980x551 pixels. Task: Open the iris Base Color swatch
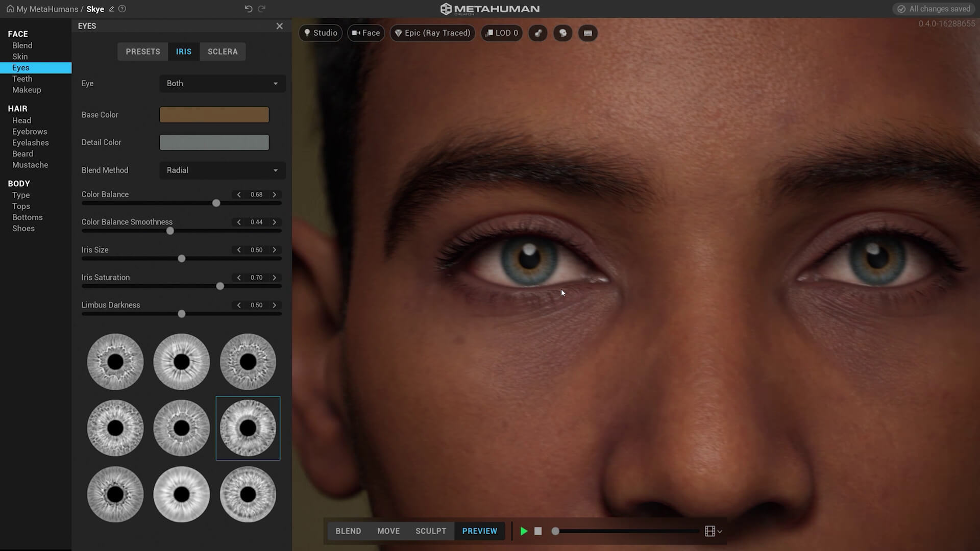tap(214, 114)
